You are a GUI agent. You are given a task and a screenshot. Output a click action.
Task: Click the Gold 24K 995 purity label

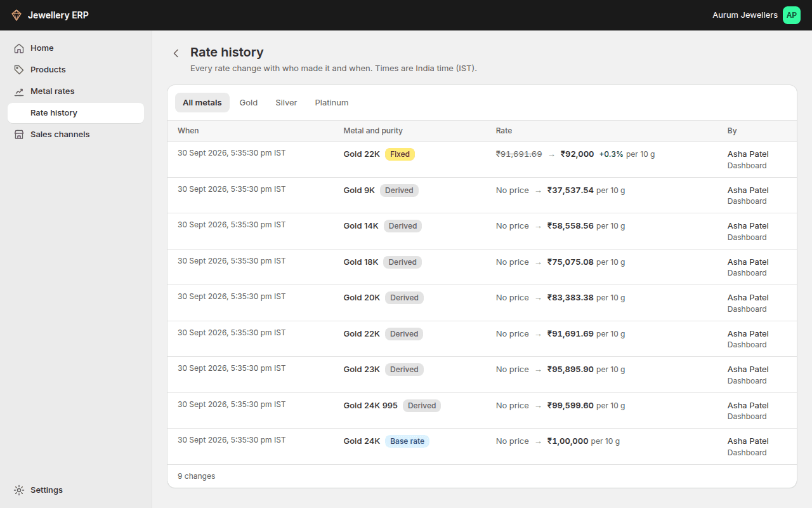[x=370, y=406]
